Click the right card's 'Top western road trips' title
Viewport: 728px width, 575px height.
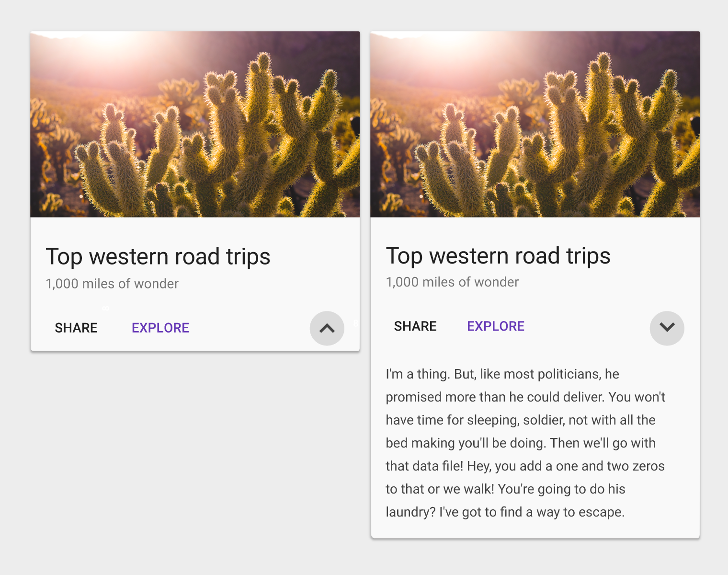498,256
